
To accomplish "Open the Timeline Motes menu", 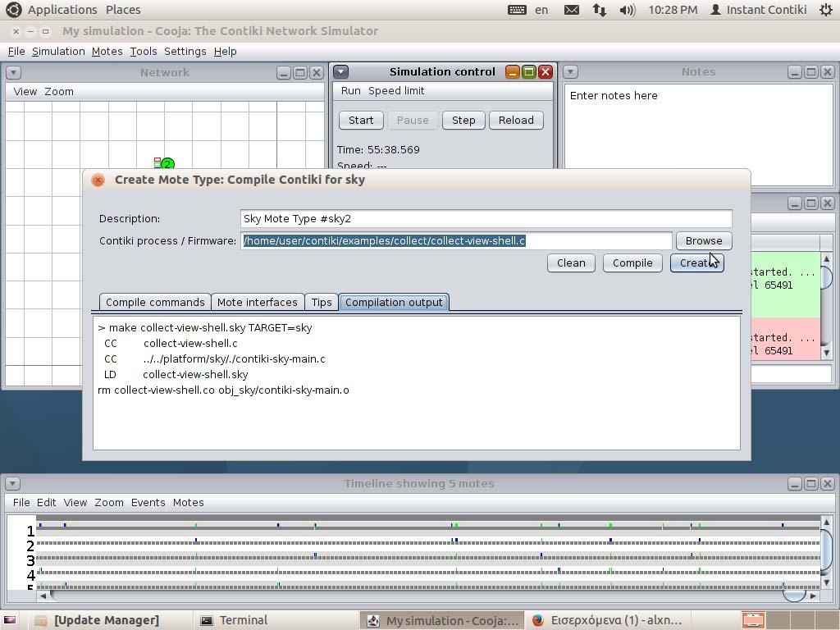I will point(188,503).
